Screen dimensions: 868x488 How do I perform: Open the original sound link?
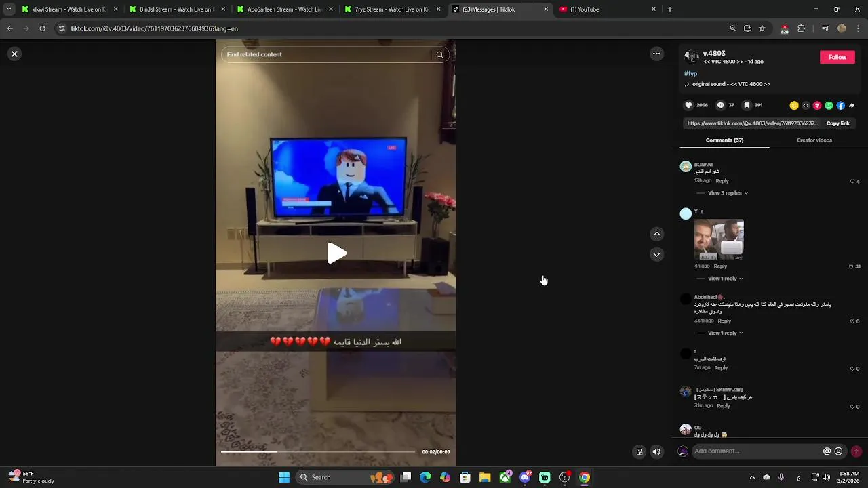tap(731, 84)
